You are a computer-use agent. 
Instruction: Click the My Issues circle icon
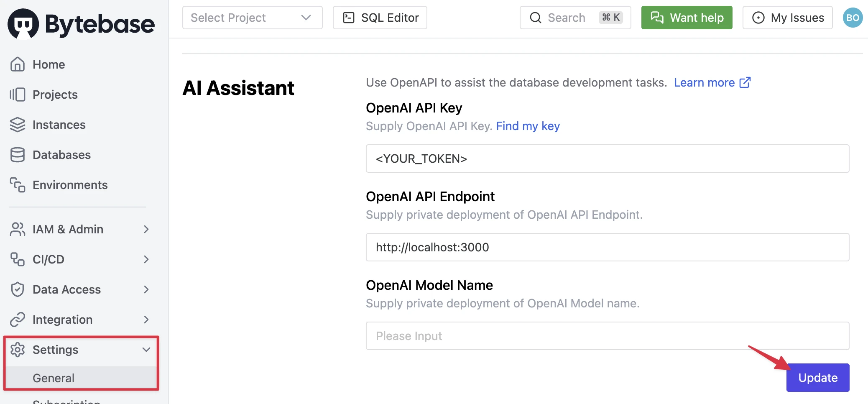(758, 18)
